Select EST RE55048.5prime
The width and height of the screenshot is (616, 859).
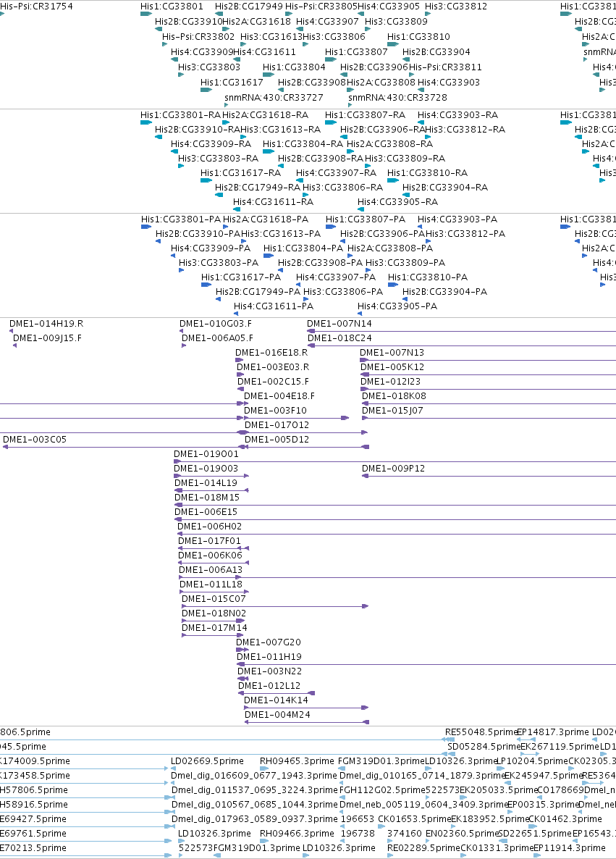click(481, 732)
